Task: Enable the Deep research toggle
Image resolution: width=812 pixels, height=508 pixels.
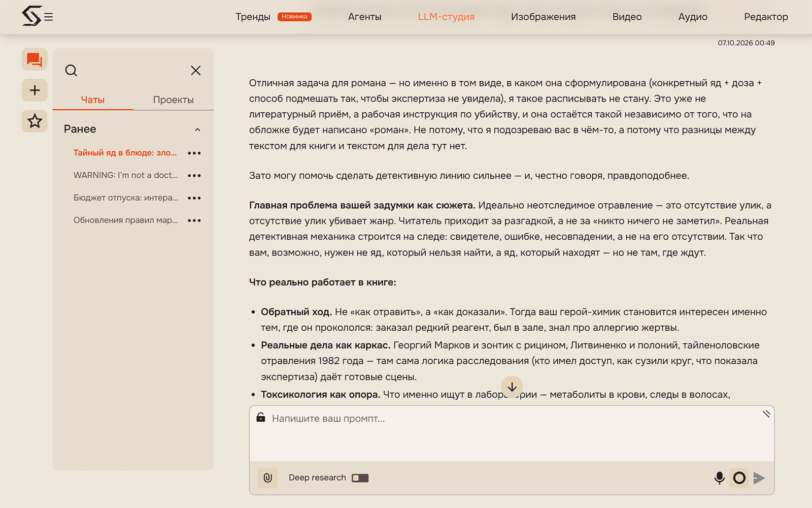Action: [360, 478]
